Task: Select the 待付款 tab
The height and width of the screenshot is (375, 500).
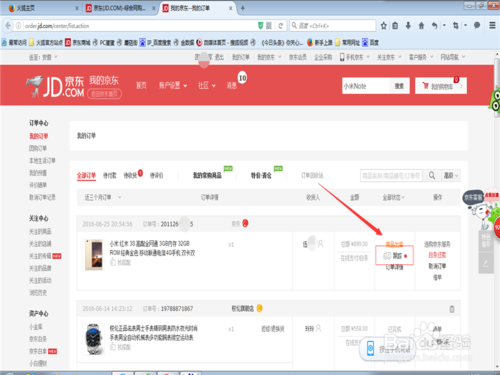Action: 110,175
